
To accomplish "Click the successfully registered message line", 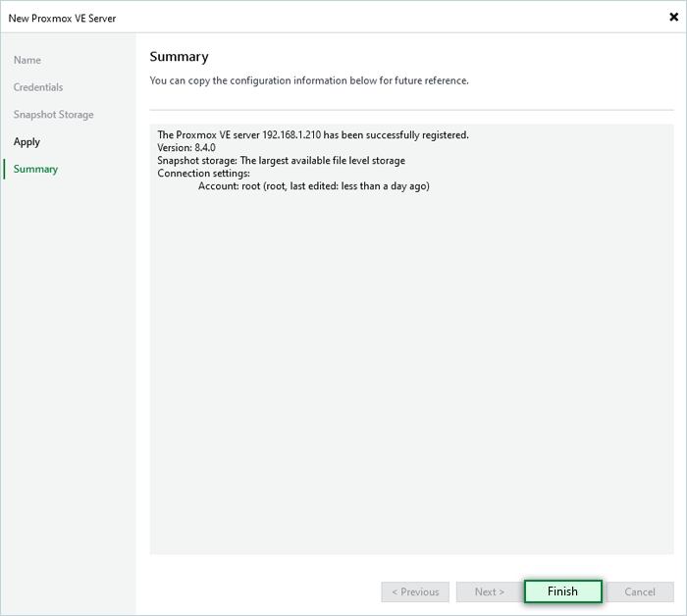I will (x=312, y=135).
